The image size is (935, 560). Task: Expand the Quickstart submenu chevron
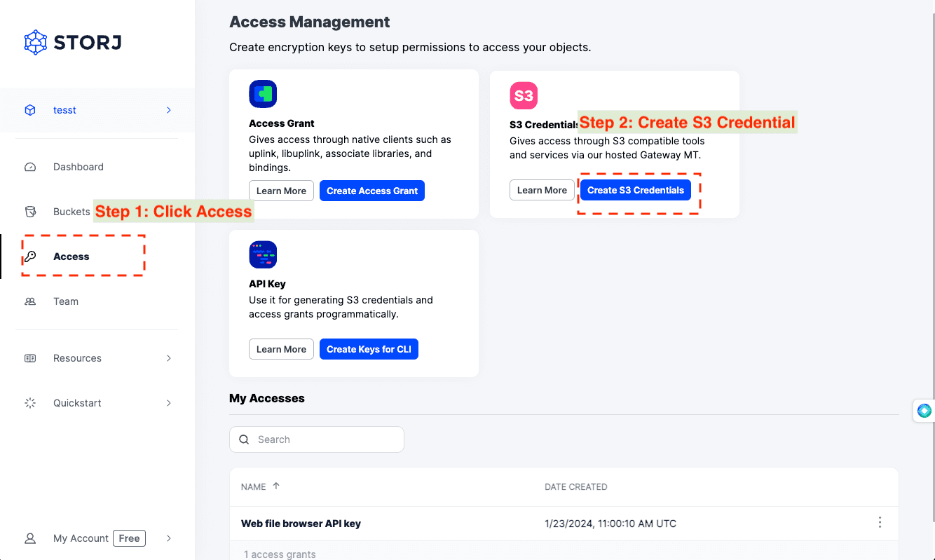[x=169, y=403]
